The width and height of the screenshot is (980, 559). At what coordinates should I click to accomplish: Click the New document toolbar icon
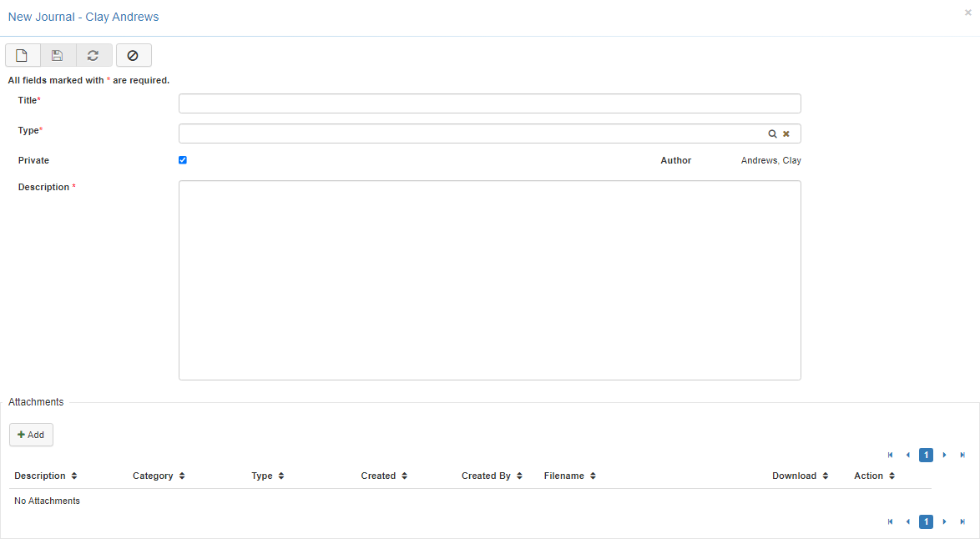(x=23, y=56)
